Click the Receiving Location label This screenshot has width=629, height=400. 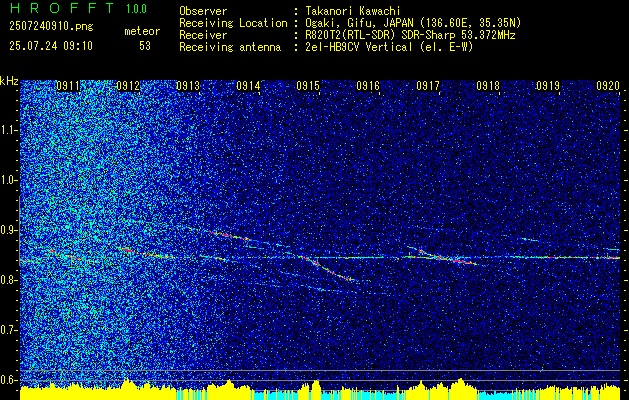coord(233,23)
